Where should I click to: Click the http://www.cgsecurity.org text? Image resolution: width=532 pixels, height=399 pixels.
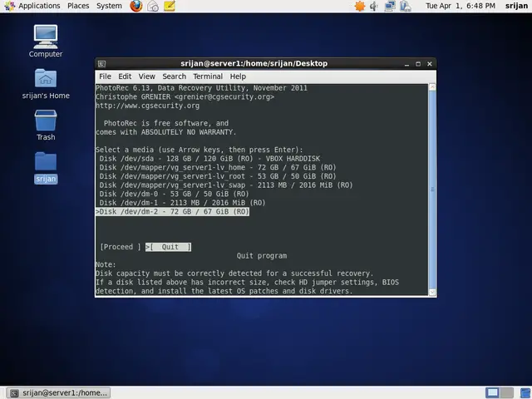148,106
